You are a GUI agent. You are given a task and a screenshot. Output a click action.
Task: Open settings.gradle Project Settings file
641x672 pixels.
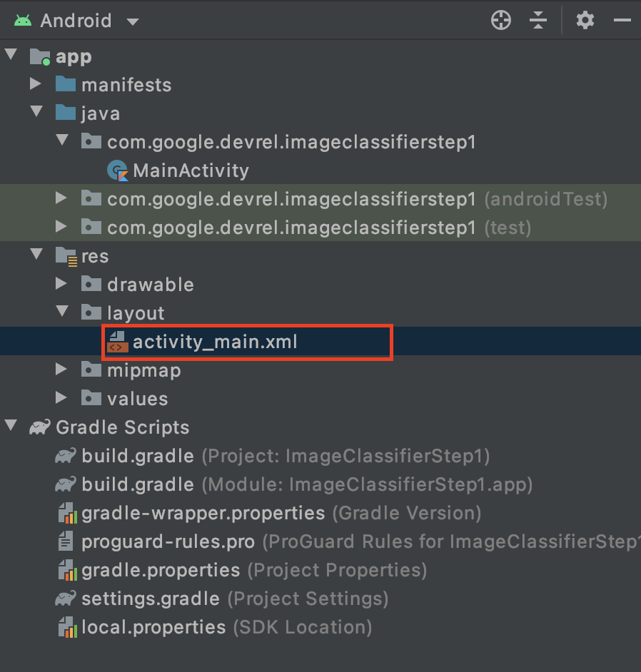pos(154,599)
